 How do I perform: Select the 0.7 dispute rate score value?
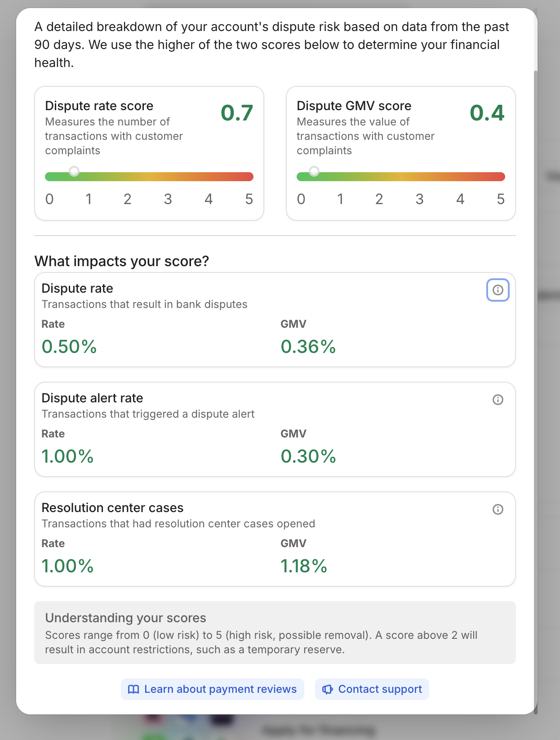coord(237,113)
